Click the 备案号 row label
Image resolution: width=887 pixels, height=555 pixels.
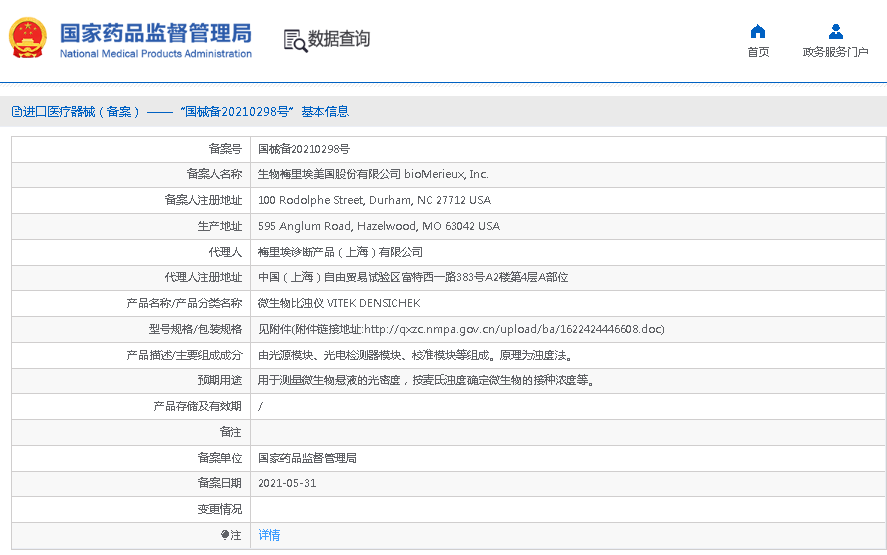225,149
